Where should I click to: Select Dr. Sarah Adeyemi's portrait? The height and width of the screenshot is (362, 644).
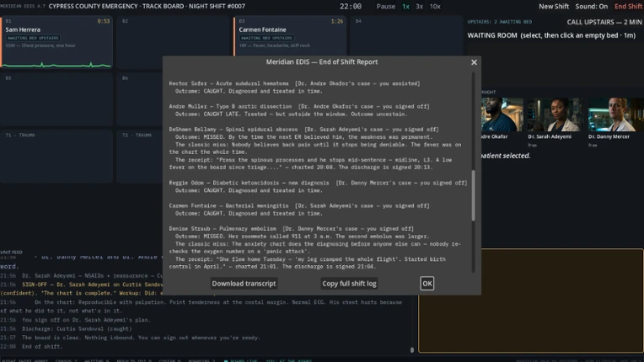tap(555, 114)
